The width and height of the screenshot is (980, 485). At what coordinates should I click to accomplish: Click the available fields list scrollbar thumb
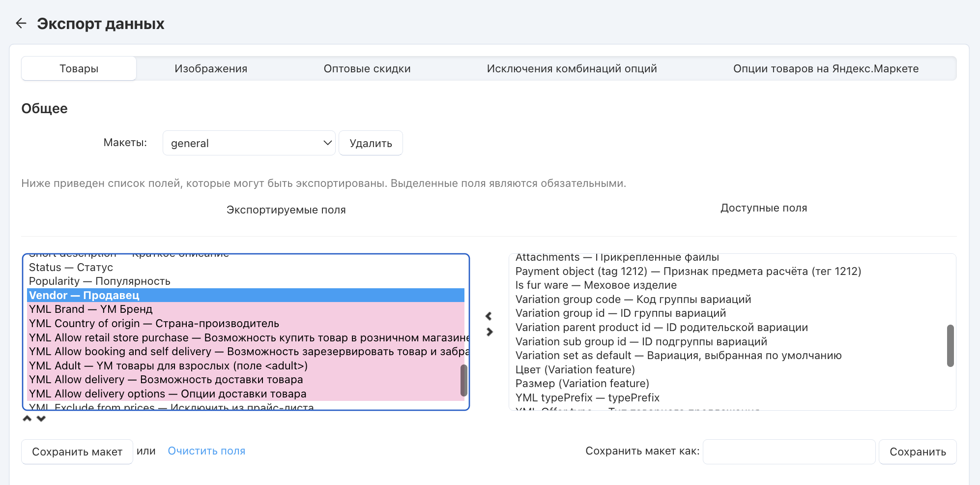click(950, 345)
